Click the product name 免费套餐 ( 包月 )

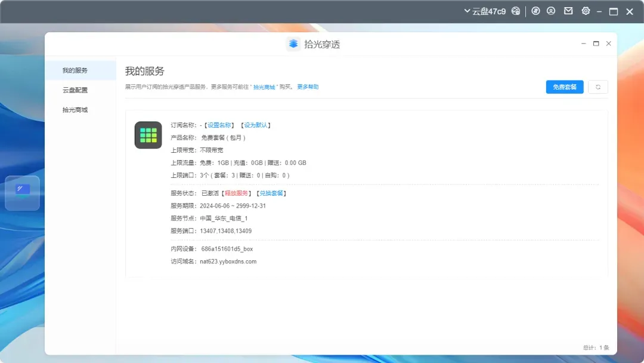pos(223,138)
